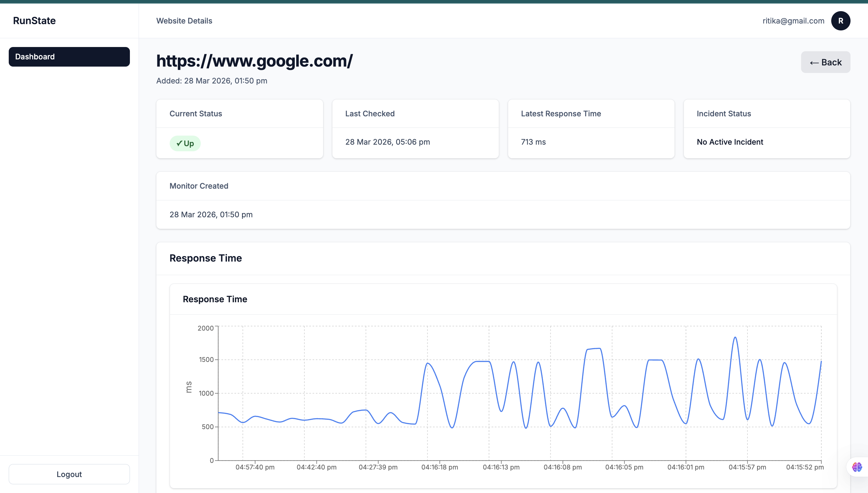Image resolution: width=868 pixels, height=493 pixels.
Task: Click the user avatar with letter R
Action: pyautogui.click(x=841, y=21)
